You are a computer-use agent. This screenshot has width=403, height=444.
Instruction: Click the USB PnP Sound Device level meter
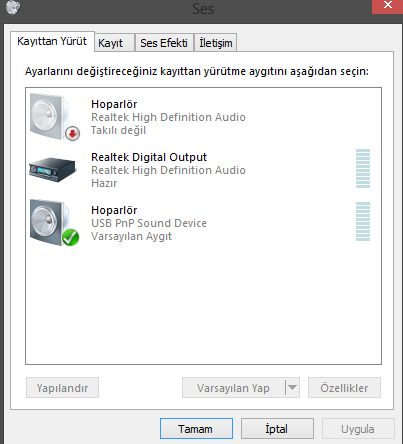pos(363,221)
